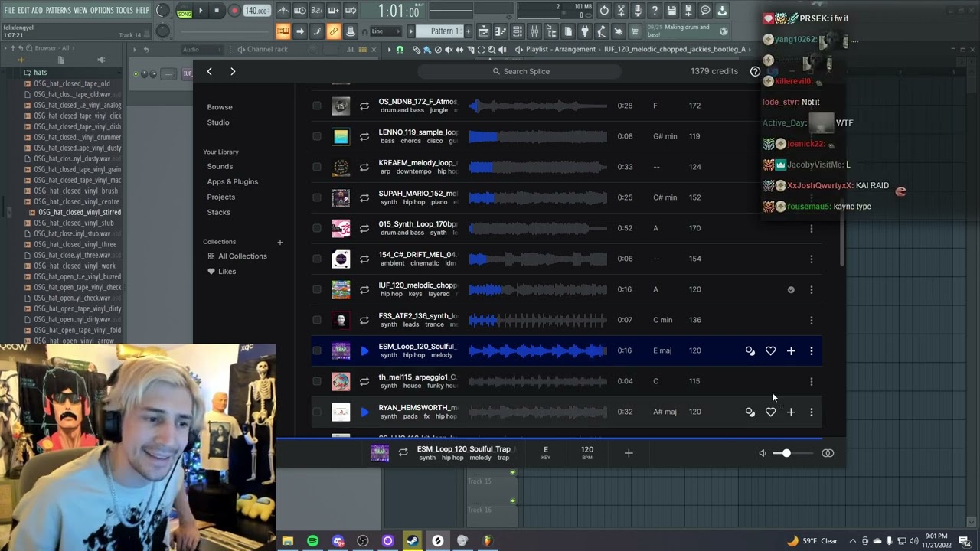980x551 pixels.
Task: Click the help icon beside credits
Action: (755, 71)
